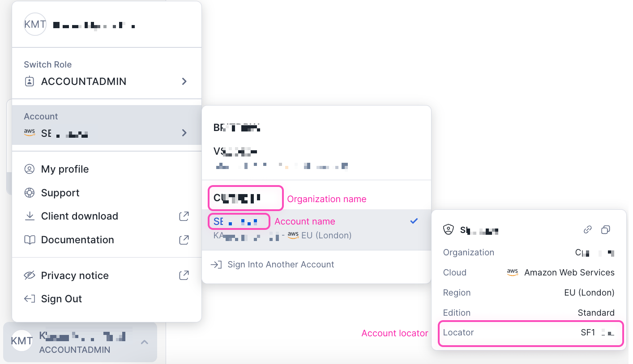Click the Client download icon
The image size is (633, 364).
30,216
